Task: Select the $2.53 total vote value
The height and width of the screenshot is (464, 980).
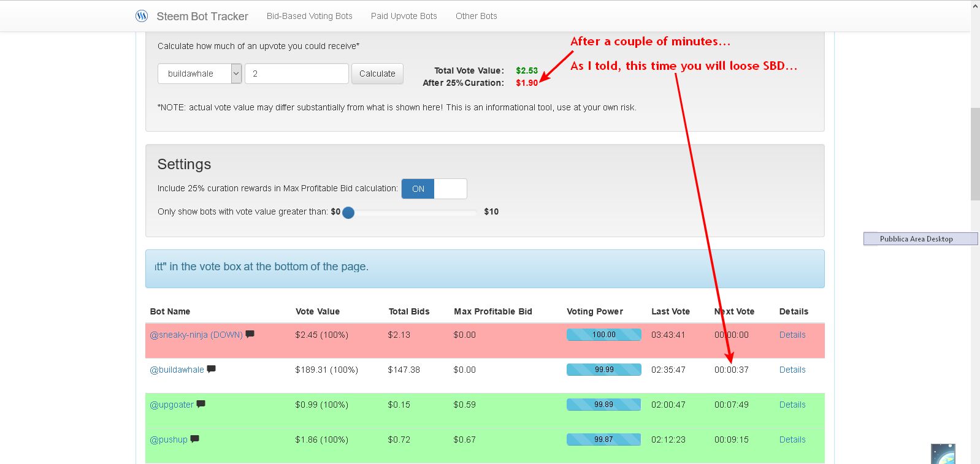Action: click(x=527, y=70)
